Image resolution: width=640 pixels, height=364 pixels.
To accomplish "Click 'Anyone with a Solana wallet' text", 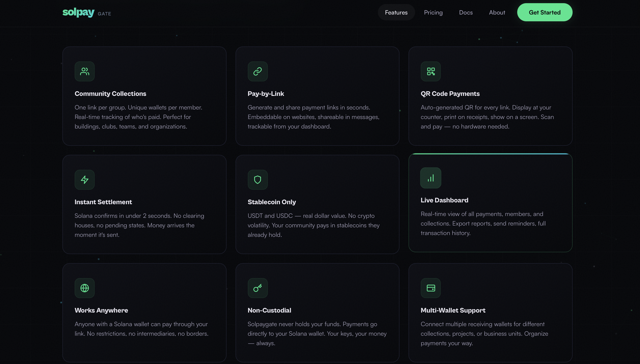I will 141,329.
